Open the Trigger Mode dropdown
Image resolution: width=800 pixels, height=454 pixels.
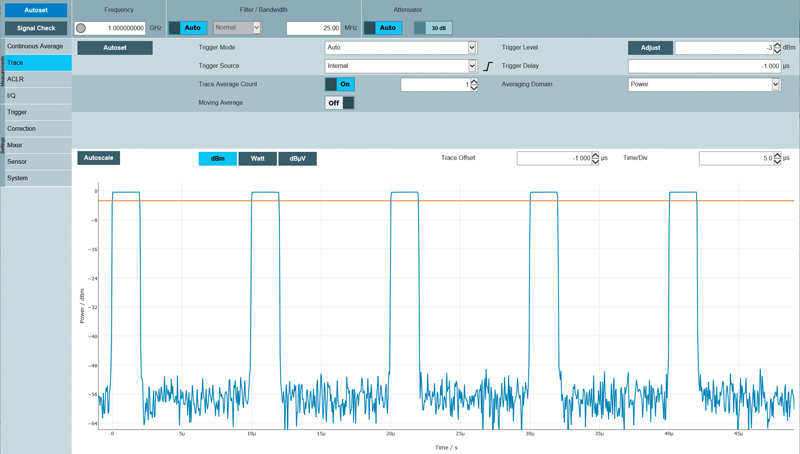[401, 47]
